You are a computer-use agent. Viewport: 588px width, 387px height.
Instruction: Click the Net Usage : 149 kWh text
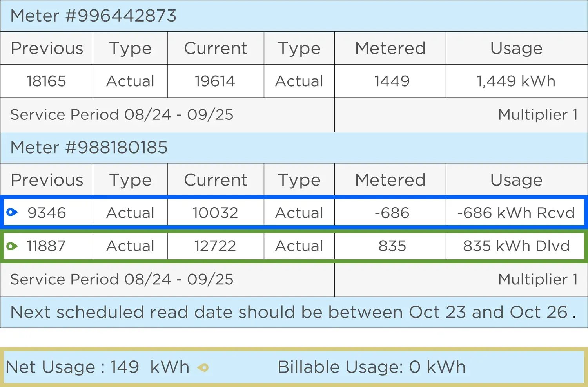click(x=98, y=367)
